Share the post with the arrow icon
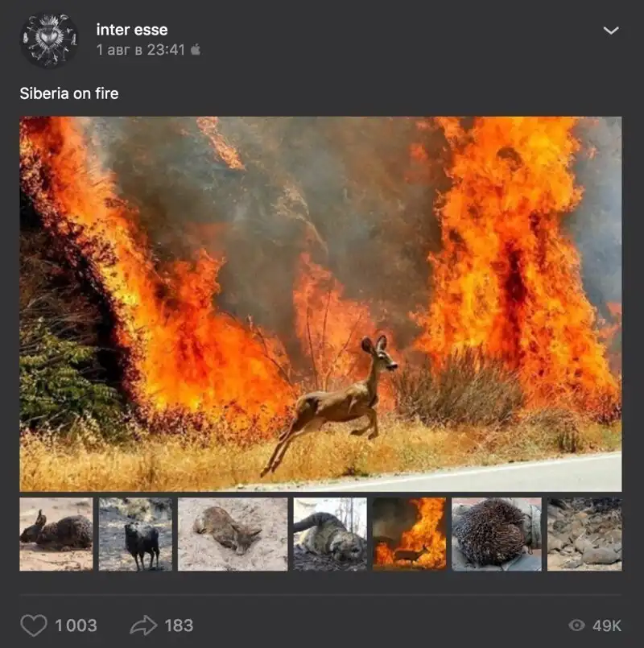Image resolution: width=644 pixels, height=648 pixels. [x=143, y=625]
